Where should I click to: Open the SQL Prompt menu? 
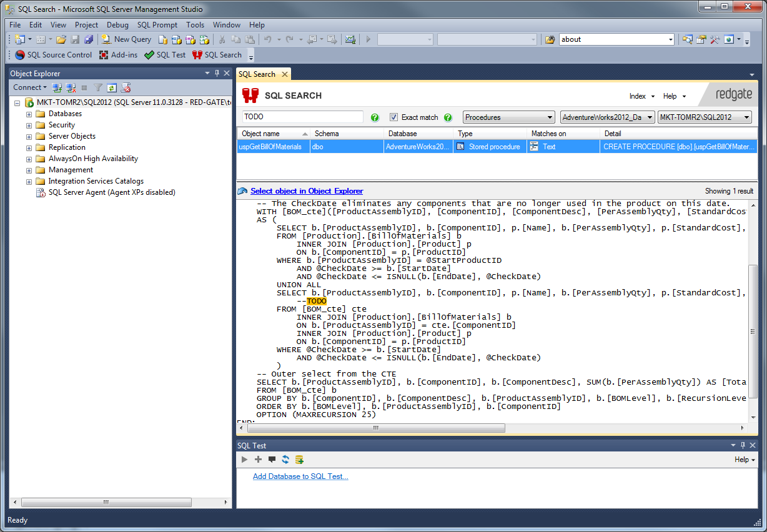[157, 25]
